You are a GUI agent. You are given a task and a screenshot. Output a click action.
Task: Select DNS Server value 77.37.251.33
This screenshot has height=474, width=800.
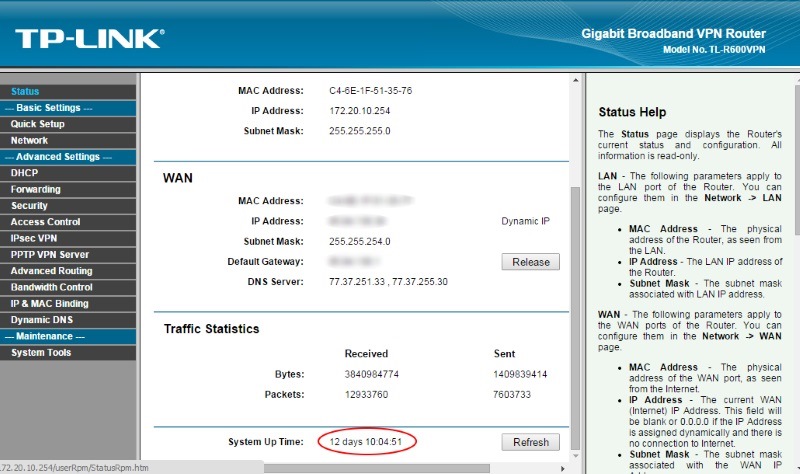[x=357, y=282]
